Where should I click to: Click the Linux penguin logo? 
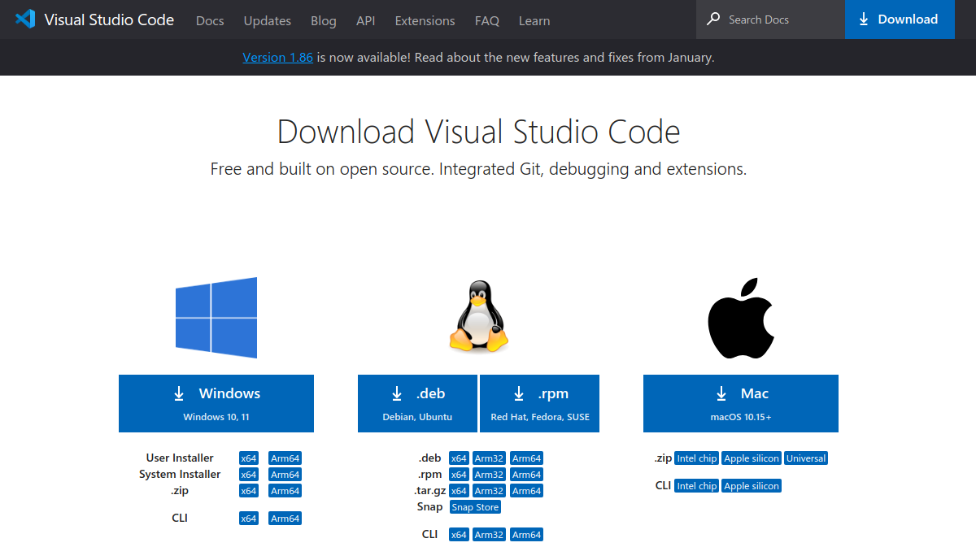click(478, 317)
